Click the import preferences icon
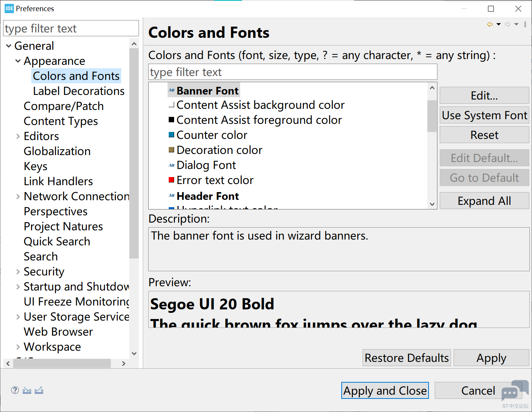The height and width of the screenshot is (412, 532). [27, 390]
